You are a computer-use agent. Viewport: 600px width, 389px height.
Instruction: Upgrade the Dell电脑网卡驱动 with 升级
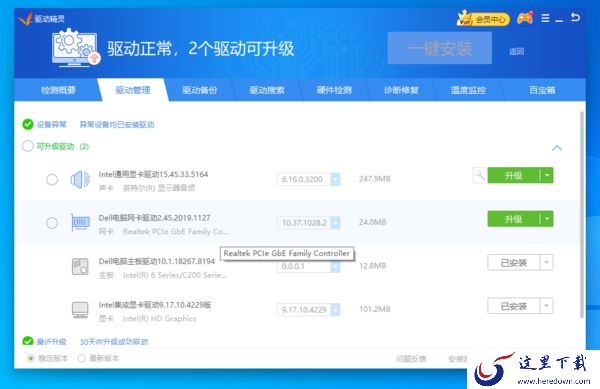(x=514, y=219)
